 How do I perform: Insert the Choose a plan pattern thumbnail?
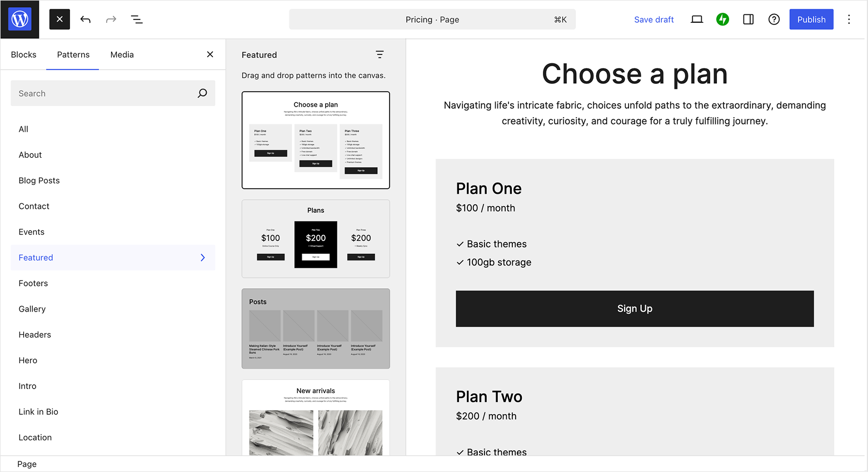[316, 140]
